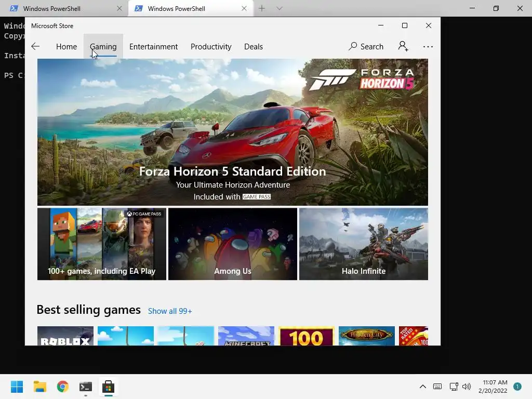
Task: Close the first Windows PowerShell tab
Action: (119, 8)
